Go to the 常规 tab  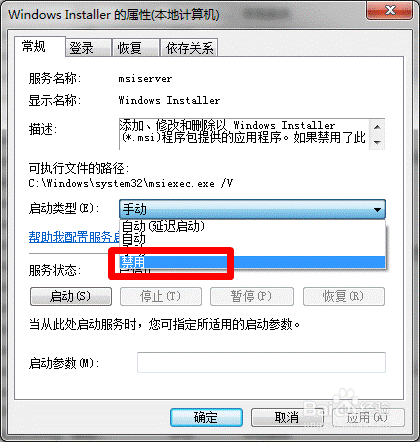[40, 46]
